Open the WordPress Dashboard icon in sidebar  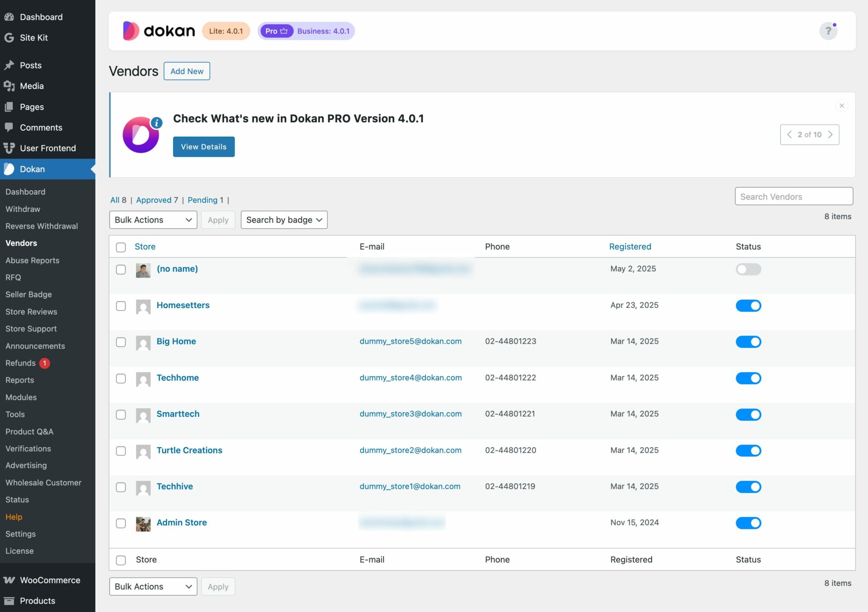(x=9, y=17)
